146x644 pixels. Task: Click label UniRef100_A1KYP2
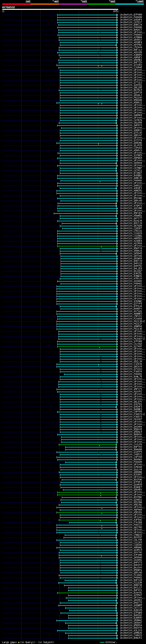click(131, 392)
